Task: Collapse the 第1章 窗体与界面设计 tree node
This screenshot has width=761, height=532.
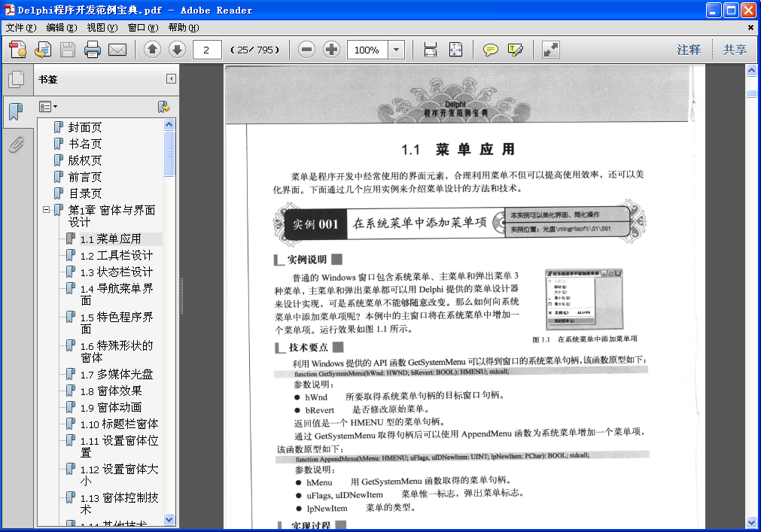Action: click(x=46, y=210)
